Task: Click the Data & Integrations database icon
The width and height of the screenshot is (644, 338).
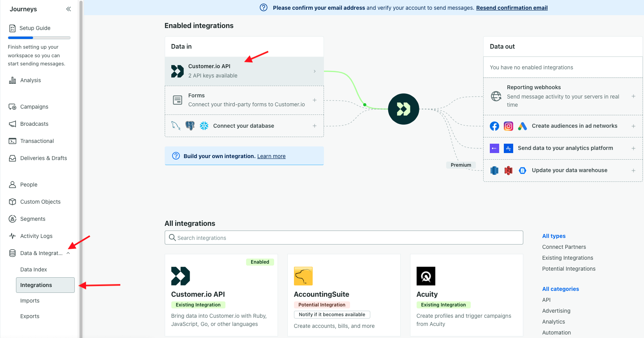Action: pyautogui.click(x=12, y=253)
